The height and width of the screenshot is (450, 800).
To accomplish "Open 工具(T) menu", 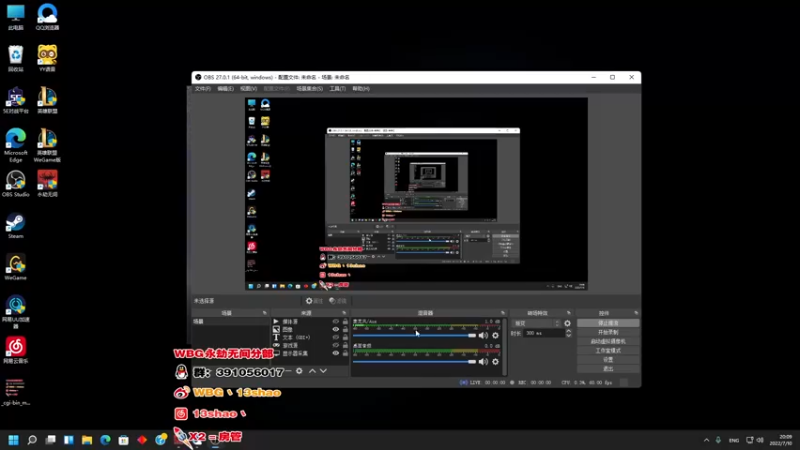I will pyautogui.click(x=337, y=89).
